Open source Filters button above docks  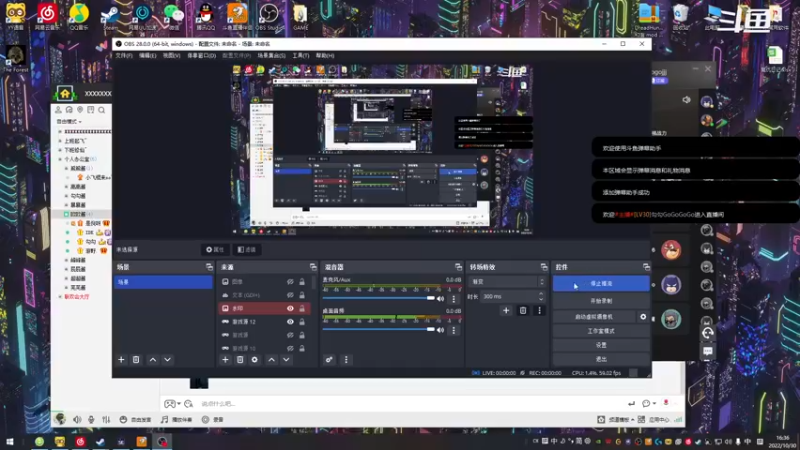(246, 249)
